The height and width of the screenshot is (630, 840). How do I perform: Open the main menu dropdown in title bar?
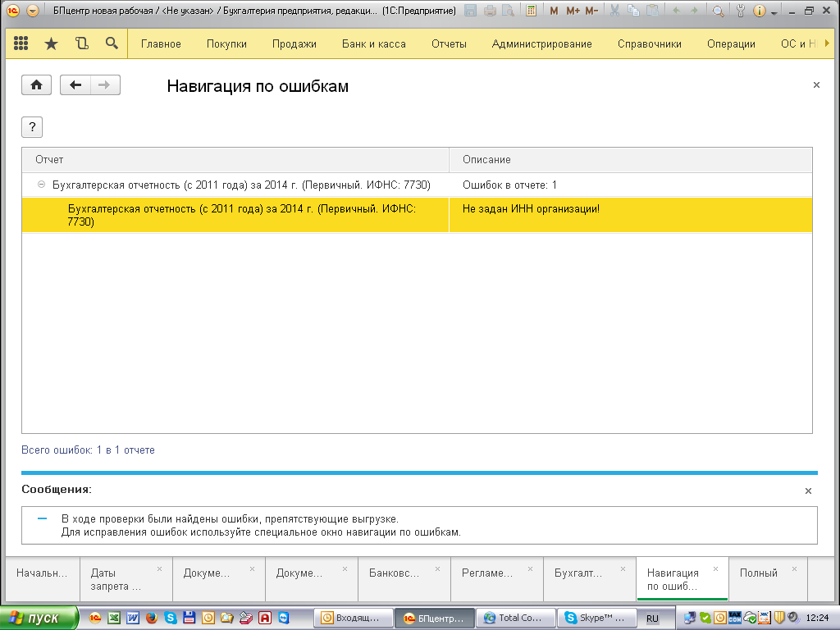coord(33,11)
